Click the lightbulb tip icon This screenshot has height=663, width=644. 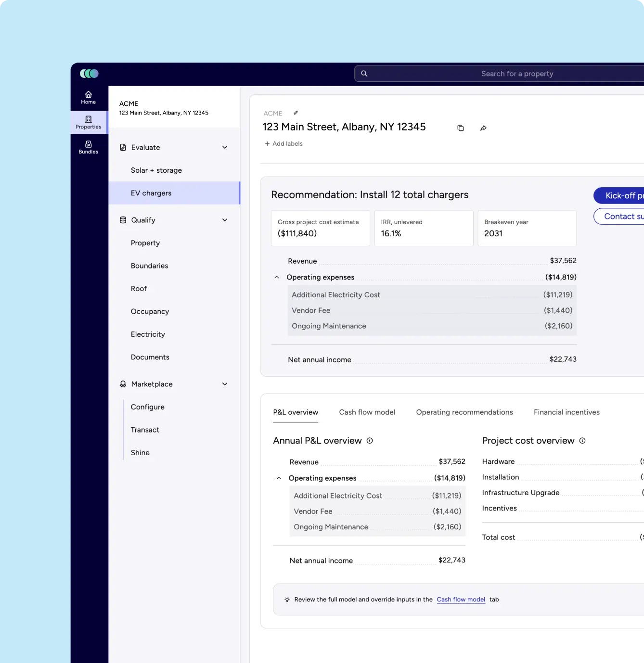[287, 599]
